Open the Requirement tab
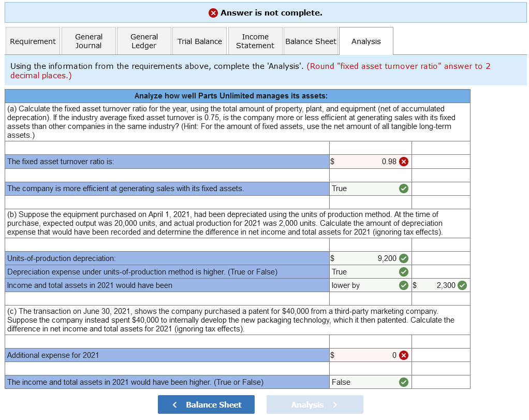The height and width of the screenshot is (420, 529). click(33, 41)
